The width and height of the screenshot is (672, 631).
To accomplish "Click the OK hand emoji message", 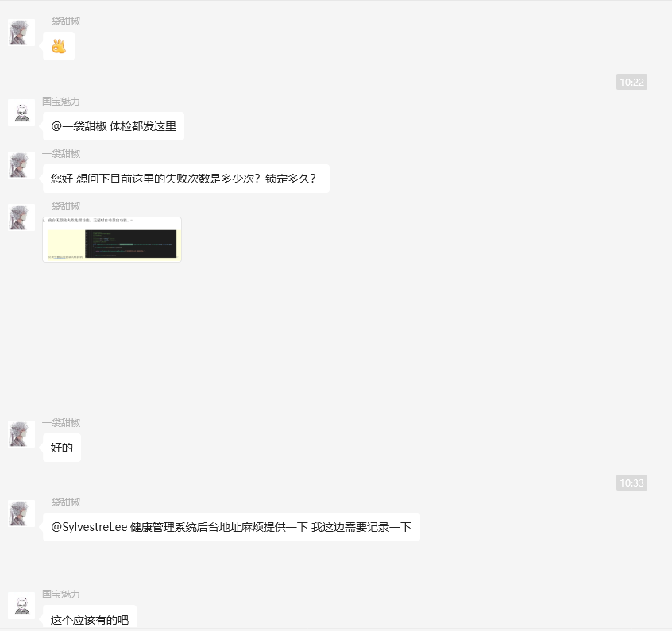I will click(x=59, y=46).
